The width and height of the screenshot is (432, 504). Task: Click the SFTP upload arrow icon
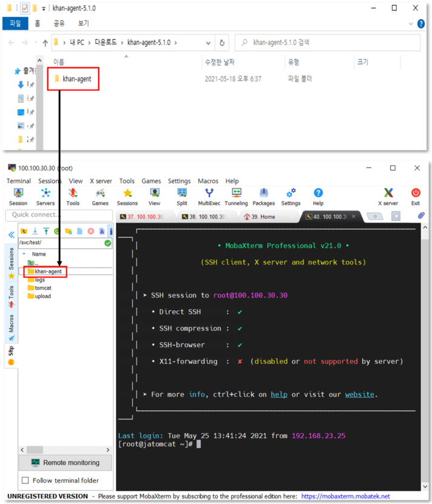tap(46, 231)
